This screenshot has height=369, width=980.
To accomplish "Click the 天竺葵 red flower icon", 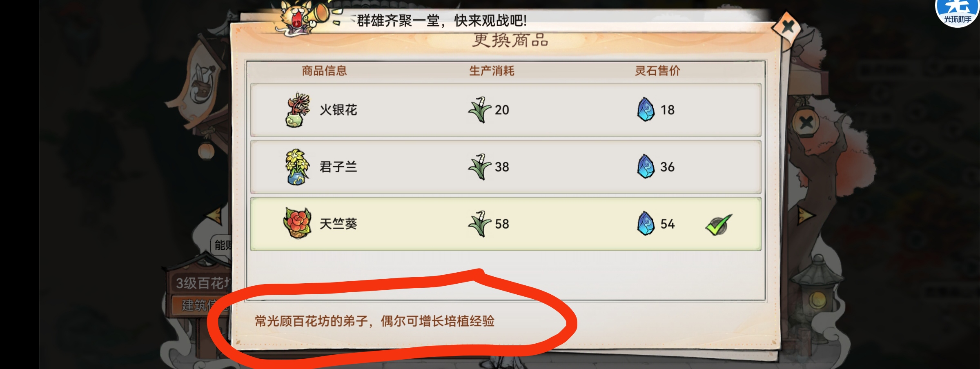I will (297, 223).
